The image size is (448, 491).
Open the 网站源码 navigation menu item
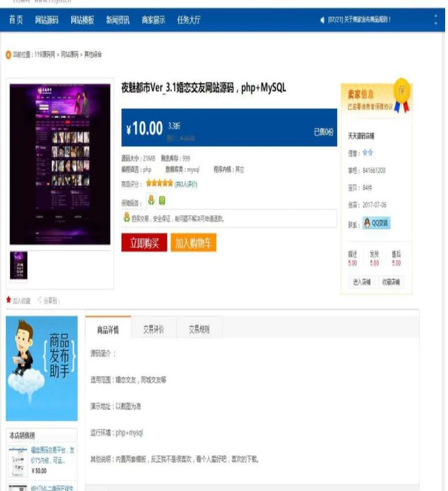[x=47, y=20]
